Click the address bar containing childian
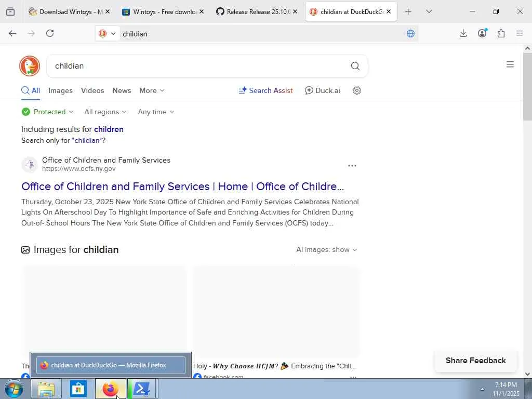532x399 pixels. (x=261, y=34)
